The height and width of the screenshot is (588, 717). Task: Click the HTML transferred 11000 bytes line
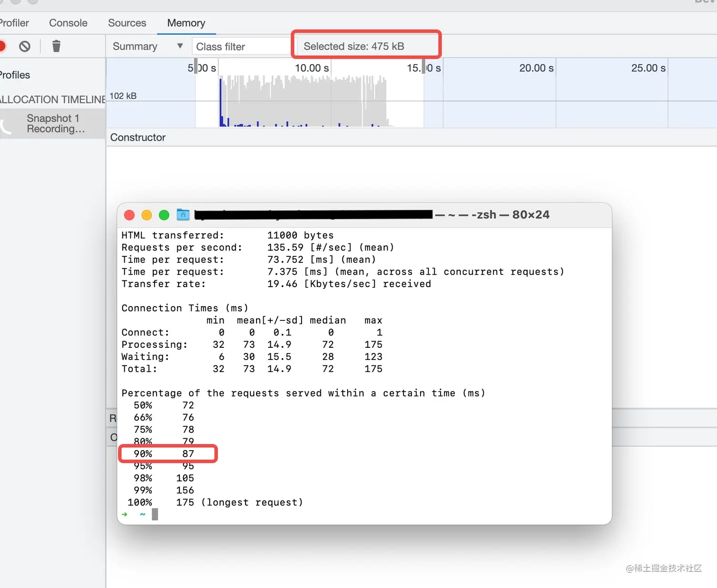coord(228,235)
